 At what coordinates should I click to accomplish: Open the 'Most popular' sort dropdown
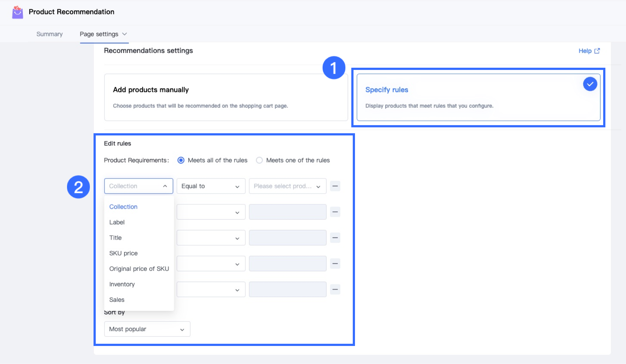147,329
